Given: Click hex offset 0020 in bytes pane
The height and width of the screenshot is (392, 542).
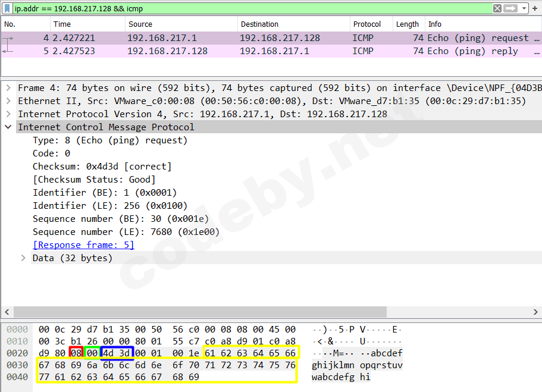Looking at the screenshot, I should pyautogui.click(x=17, y=353).
